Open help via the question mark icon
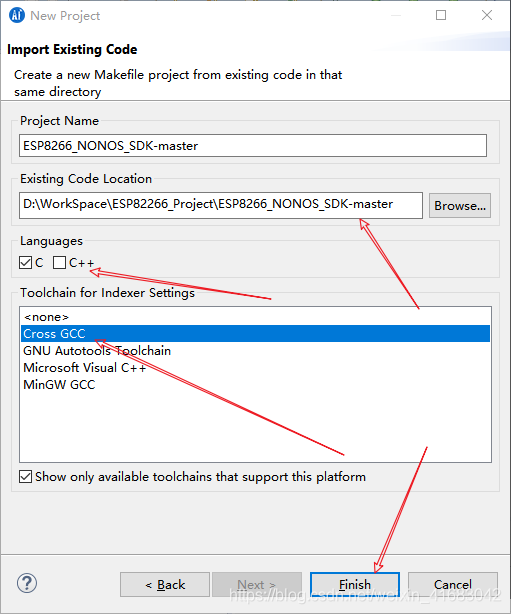Screen dimensions: 511x614 [x=27, y=583]
